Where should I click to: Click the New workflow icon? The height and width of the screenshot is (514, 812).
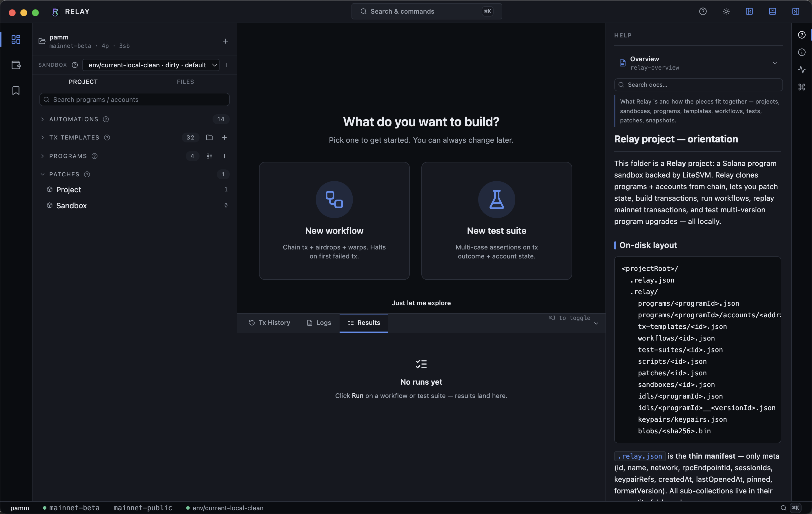point(334,200)
